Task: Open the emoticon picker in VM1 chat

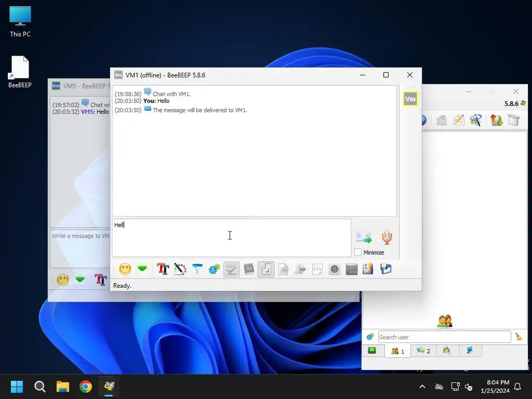Action: (125, 270)
